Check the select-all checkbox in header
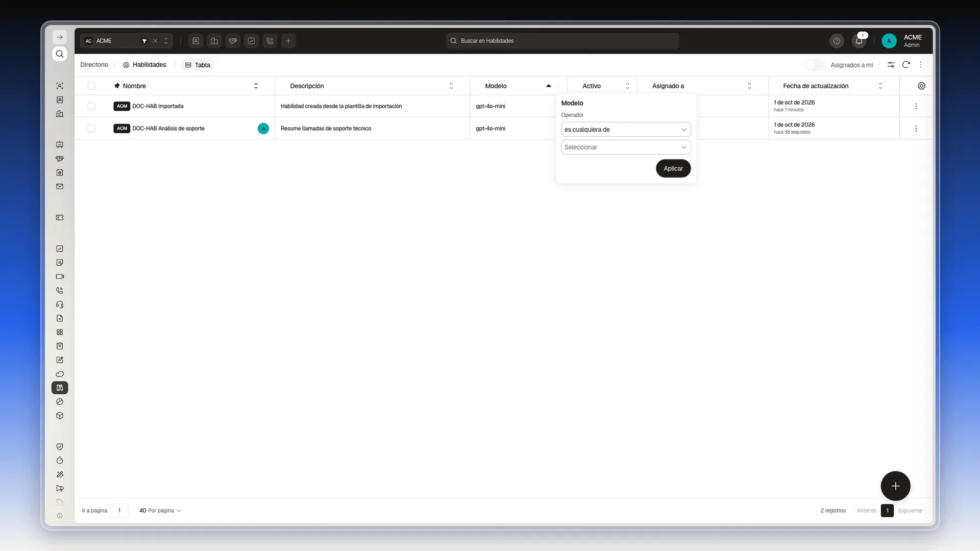This screenshot has width=980, height=551. [91, 86]
